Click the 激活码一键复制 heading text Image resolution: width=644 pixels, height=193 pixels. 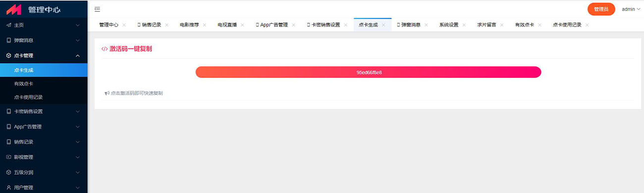tap(131, 49)
